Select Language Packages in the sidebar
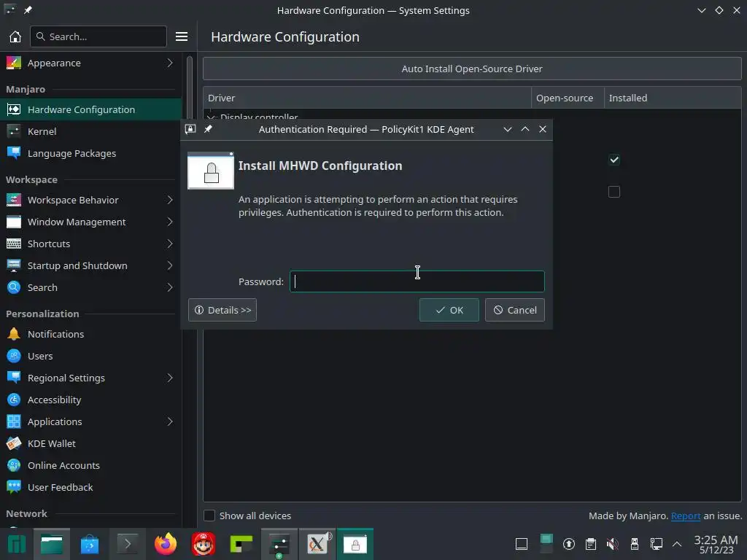Screen dimensions: 747x560 pos(90,153)
